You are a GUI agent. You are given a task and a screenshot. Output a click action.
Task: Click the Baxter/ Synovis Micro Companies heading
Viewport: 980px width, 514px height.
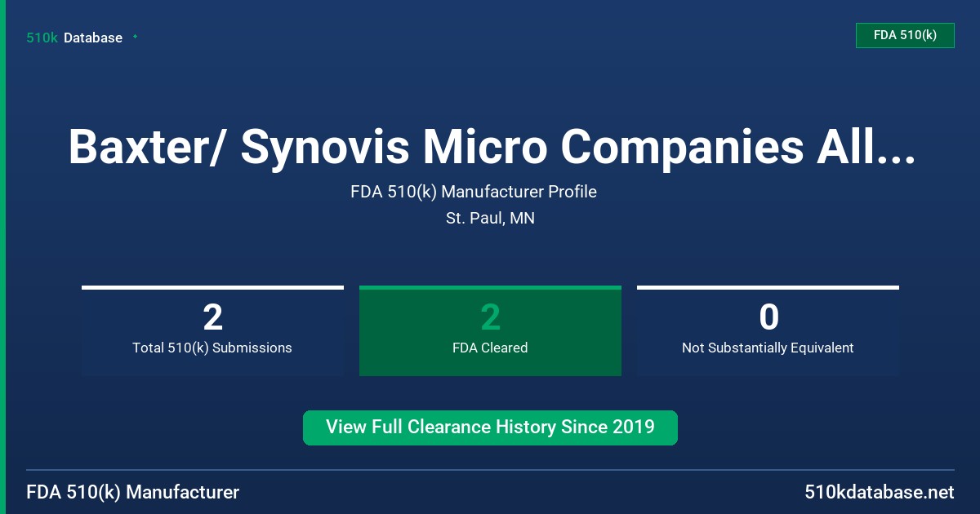[492, 147]
